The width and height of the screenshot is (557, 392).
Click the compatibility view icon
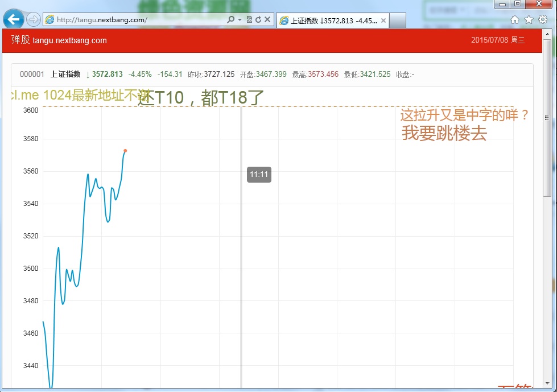coord(249,20)
